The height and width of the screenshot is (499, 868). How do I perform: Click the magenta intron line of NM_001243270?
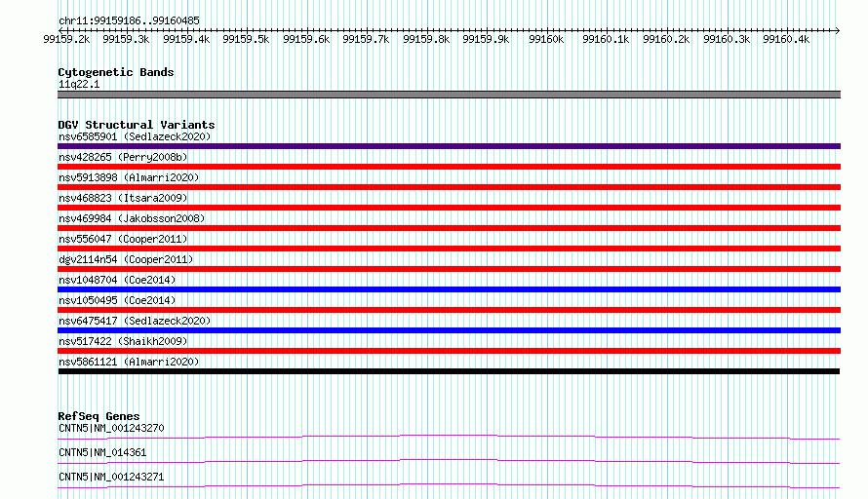point(449,436)
